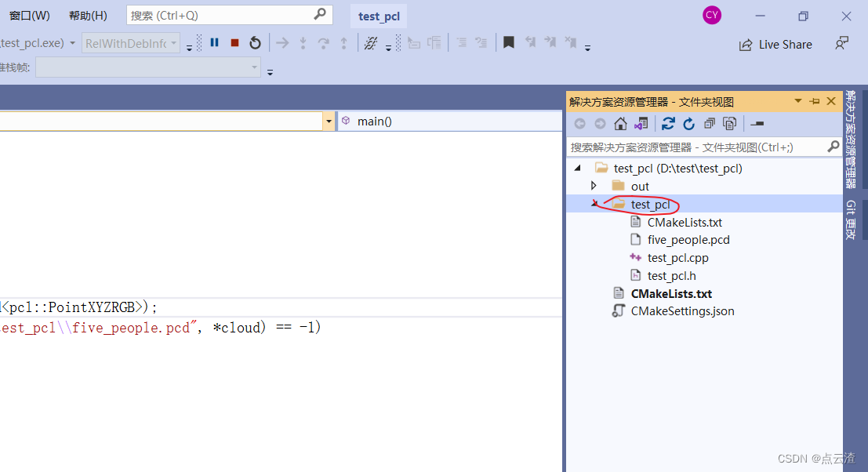868x472 pixels.
Task: Open the CMakeSettings.json file
Action: coord(682,311)
